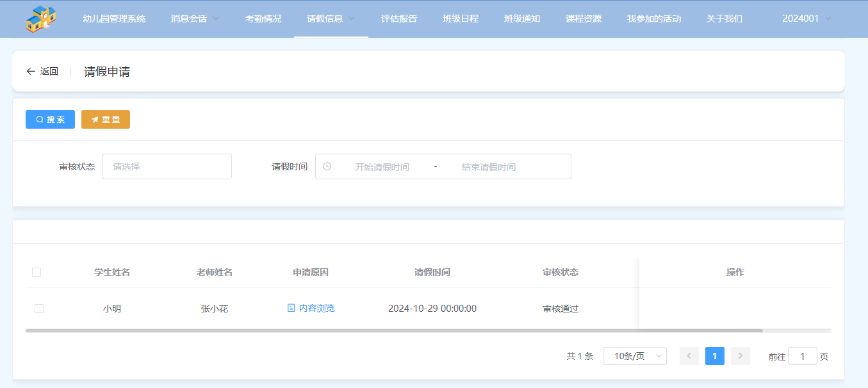
Task: Open the 我参加的活动 menu item
Action: pyautogui.click(x=654, y=19)
